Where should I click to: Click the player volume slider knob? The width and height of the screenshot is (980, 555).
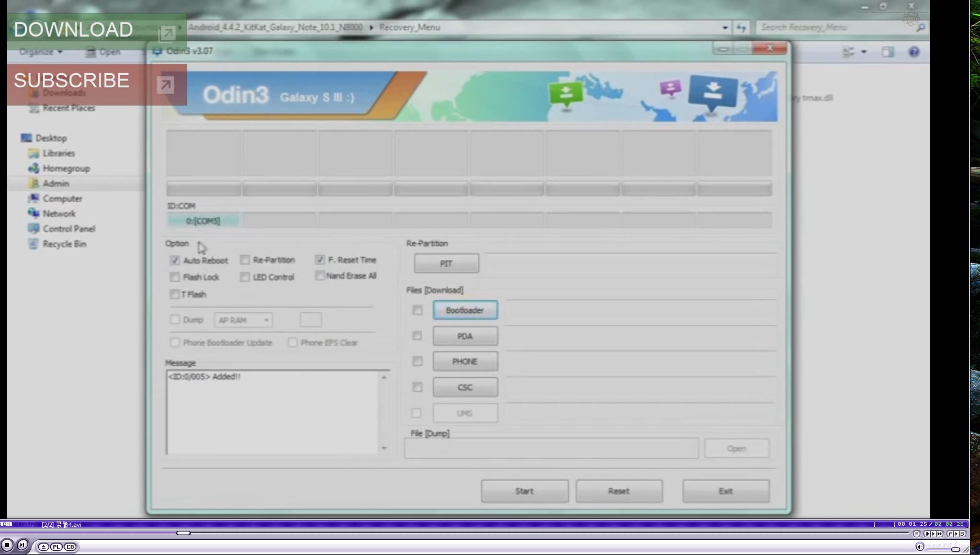point(955,549)
